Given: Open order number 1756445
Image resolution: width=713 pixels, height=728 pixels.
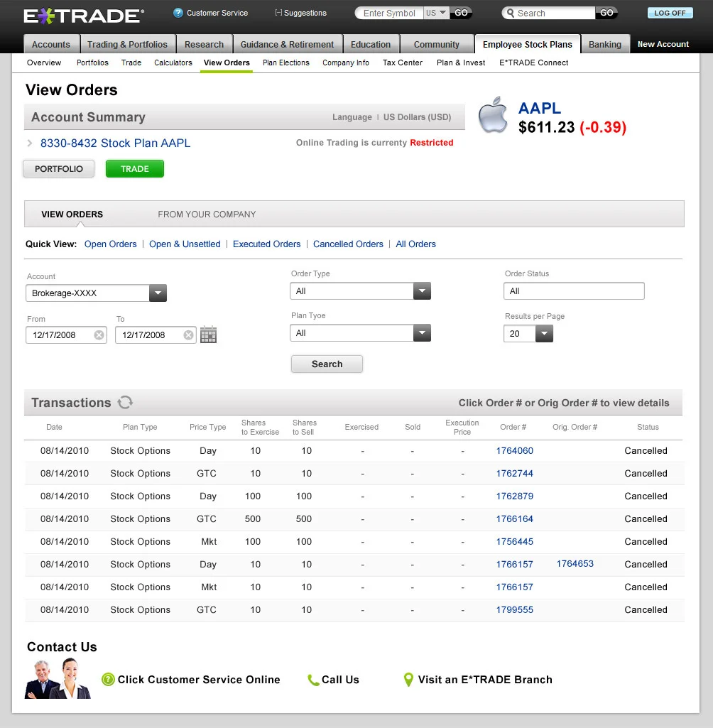Looking at the screenshot, I should click(515, 542).
